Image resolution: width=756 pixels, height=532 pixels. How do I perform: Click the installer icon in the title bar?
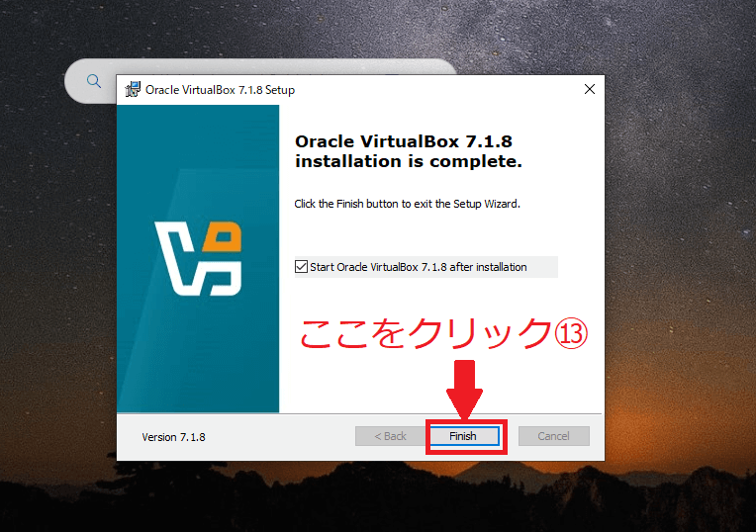(x=133, y=90)
